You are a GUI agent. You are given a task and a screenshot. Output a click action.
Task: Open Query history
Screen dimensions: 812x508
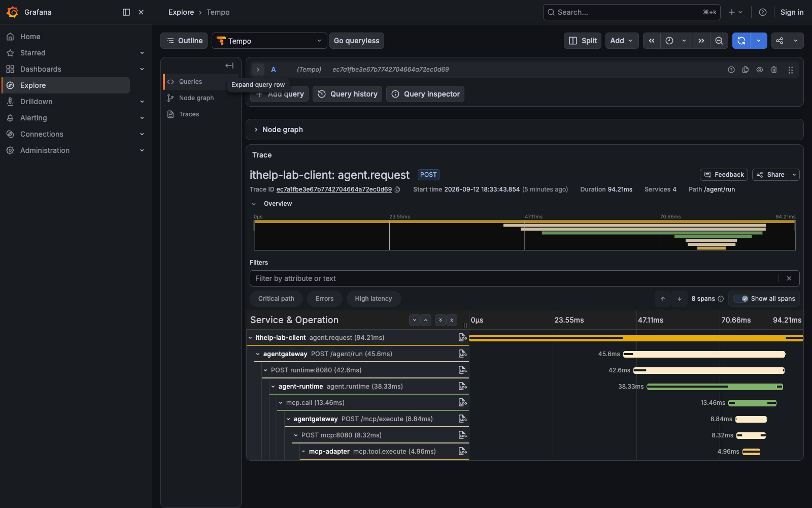pos(348,94)
